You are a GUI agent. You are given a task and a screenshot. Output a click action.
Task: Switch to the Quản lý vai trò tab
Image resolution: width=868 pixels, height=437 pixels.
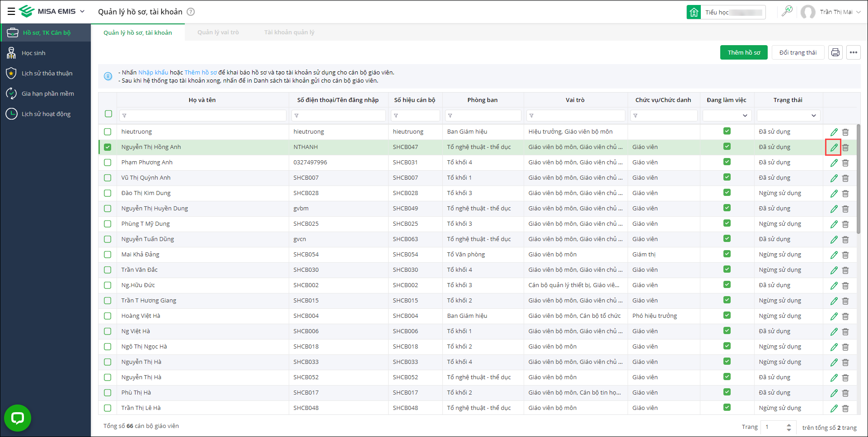click(x=218, y=33)
